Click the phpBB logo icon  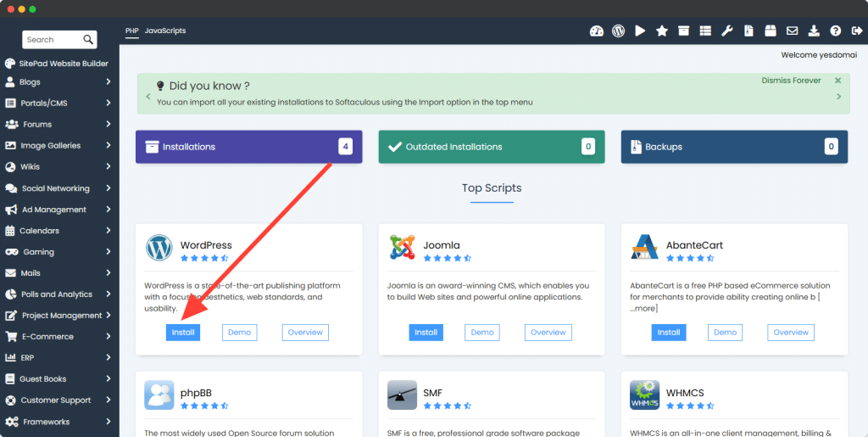[159, 395]
